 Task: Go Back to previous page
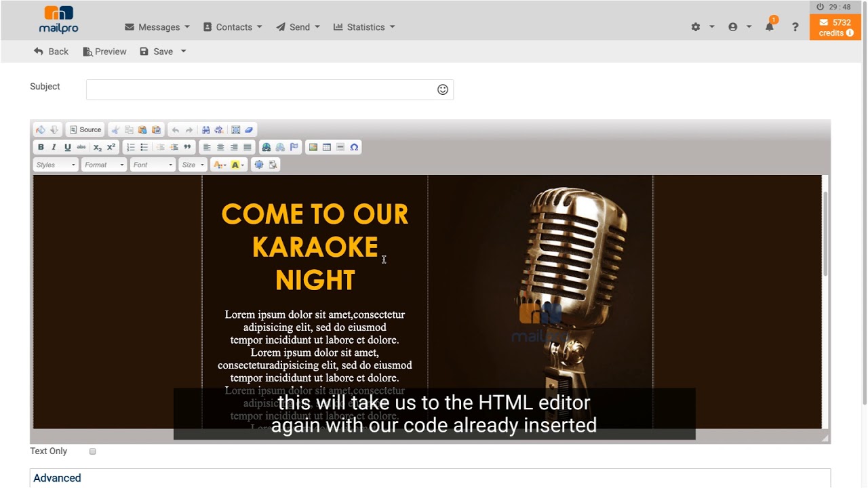point(51,52)
